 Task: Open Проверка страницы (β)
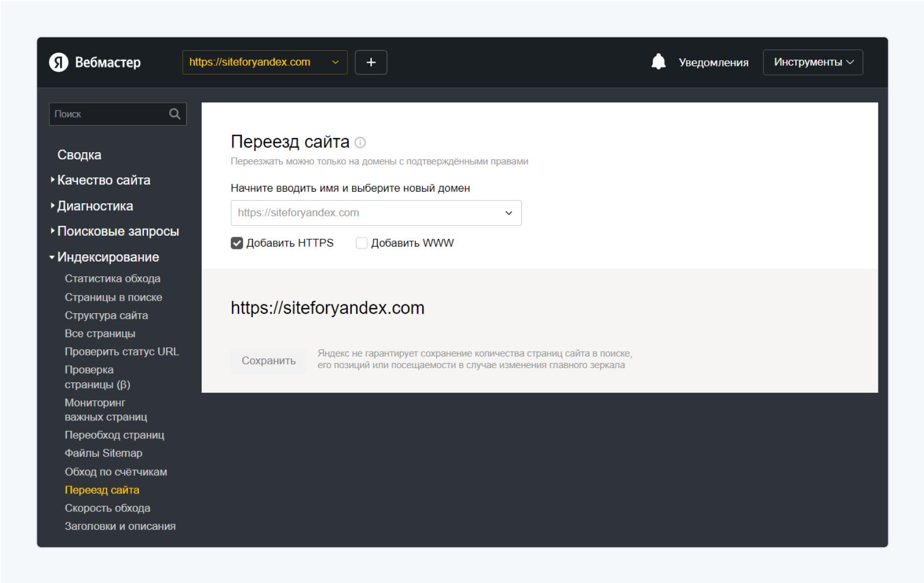(97, 377)
